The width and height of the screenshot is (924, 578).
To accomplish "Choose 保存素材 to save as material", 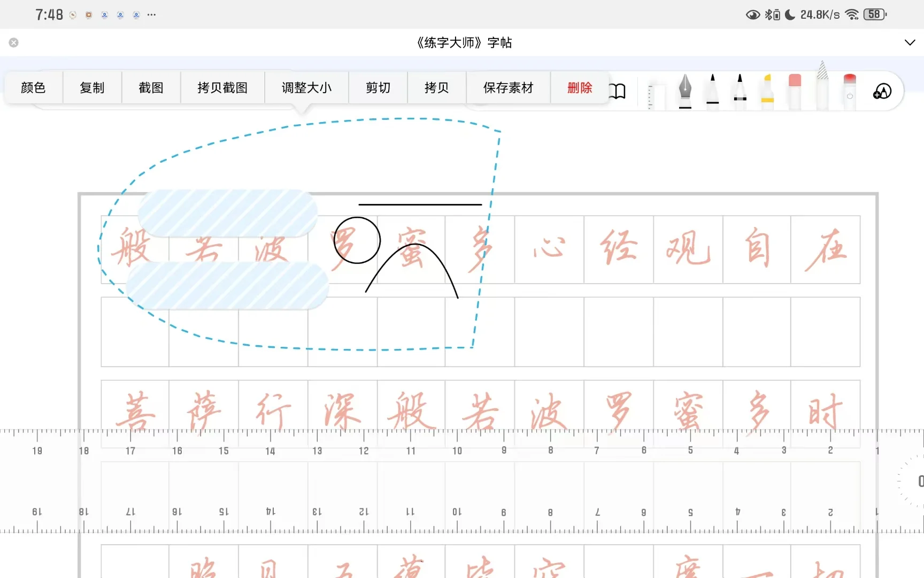I will tap(508, 88).
